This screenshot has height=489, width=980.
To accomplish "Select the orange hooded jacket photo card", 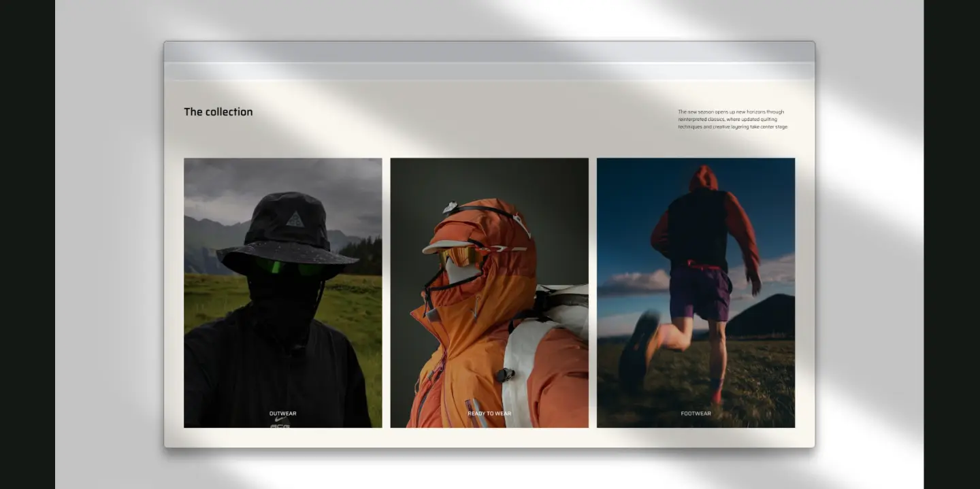I will pos(489,292).
